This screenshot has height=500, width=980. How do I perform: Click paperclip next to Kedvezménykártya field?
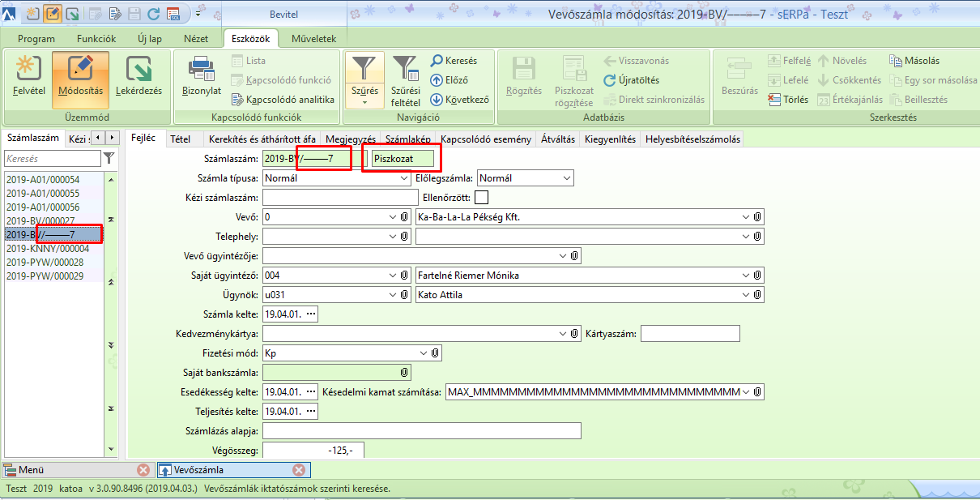tap(575, 334)
